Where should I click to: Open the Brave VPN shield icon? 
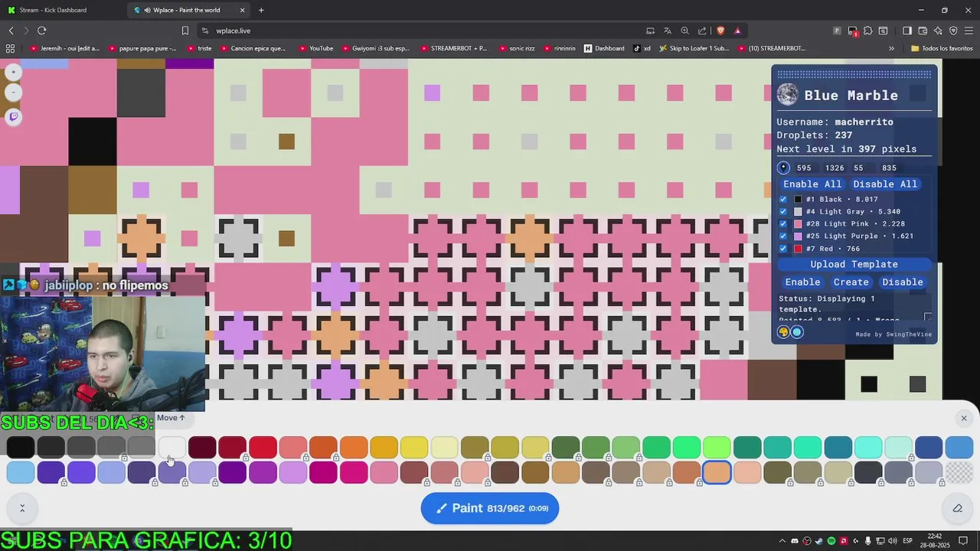pos(953,31)
